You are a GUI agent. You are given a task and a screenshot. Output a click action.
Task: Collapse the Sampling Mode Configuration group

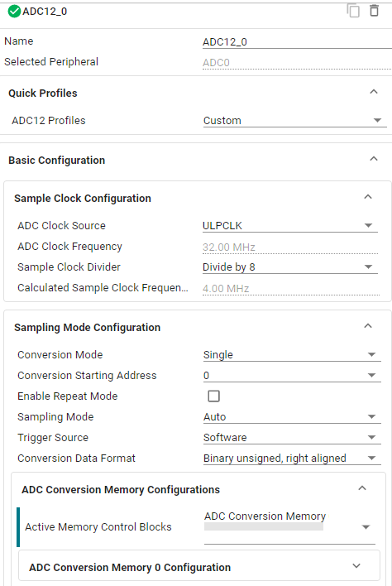pyautogui.click(x=368, y=326)
